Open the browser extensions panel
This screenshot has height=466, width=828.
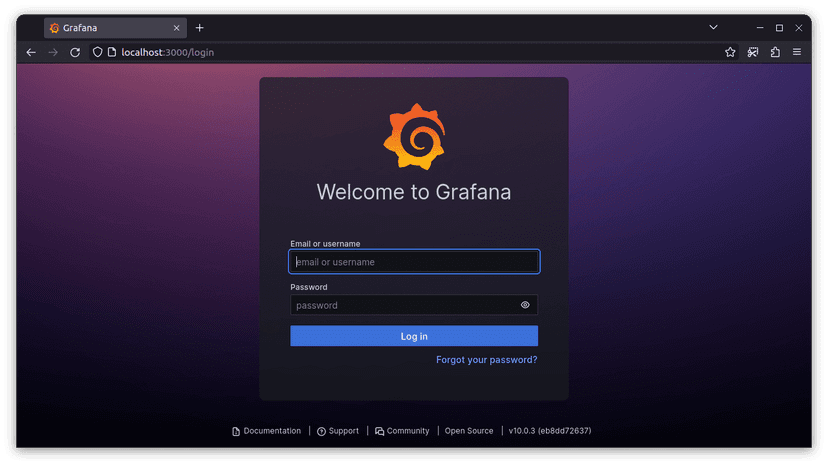point(775,52)
